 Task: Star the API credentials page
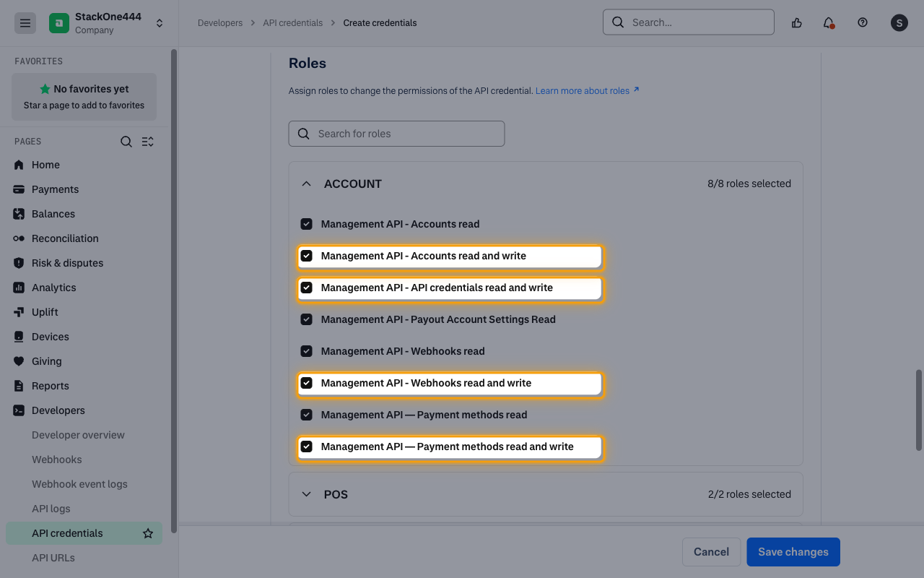tap(148, 533)
